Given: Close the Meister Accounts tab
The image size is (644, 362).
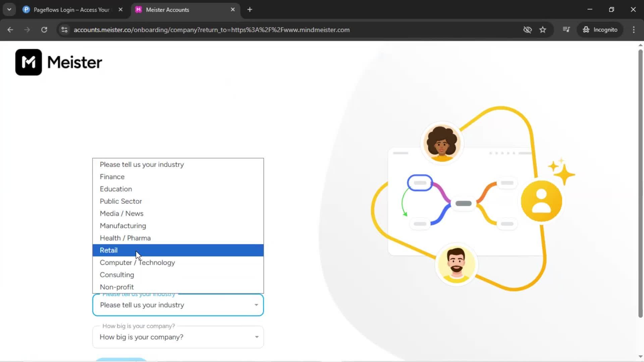Looking at the screenshot, I should click(x=233, y=9).
